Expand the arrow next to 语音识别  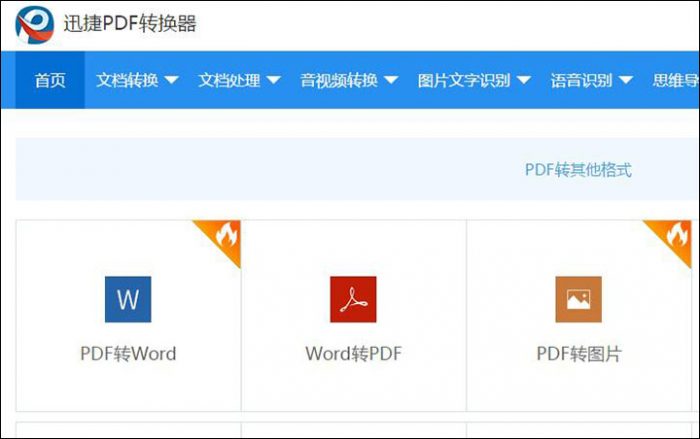coord(626,80)
